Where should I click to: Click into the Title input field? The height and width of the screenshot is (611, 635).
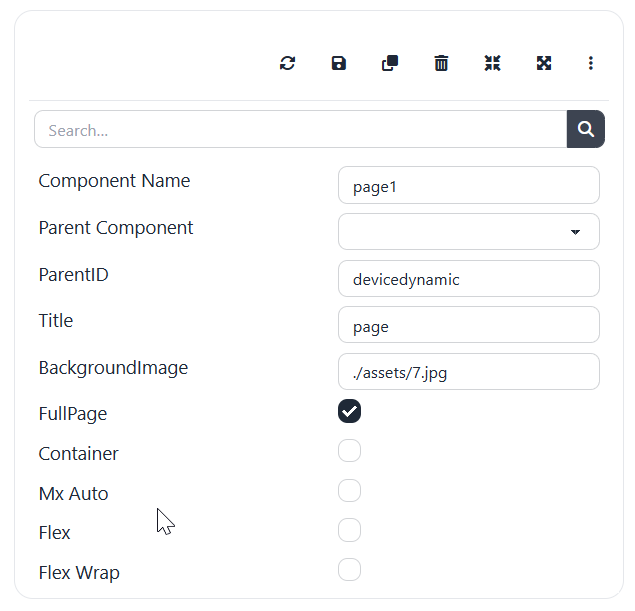point(469,325)
